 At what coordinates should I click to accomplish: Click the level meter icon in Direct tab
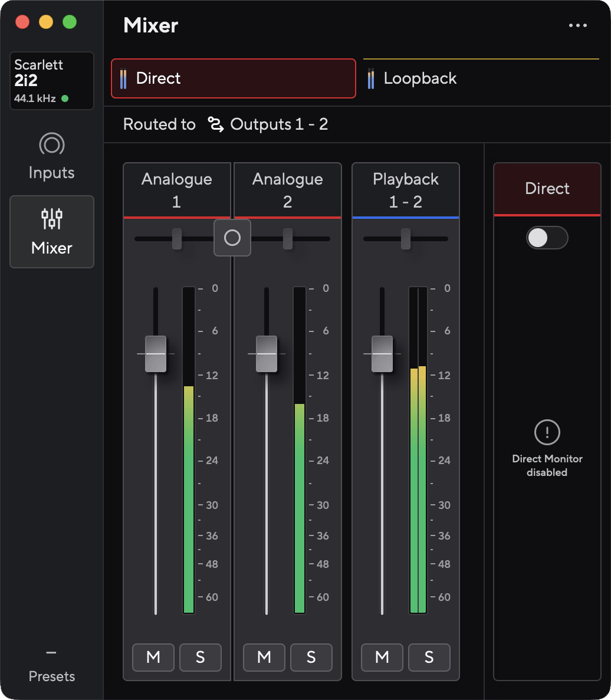123,78
